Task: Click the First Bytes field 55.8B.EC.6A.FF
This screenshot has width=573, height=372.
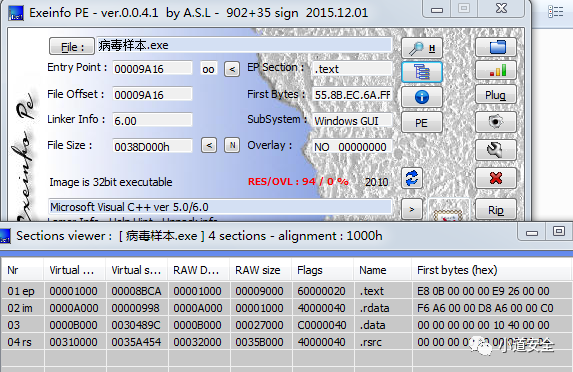Action: click(352, 95)
